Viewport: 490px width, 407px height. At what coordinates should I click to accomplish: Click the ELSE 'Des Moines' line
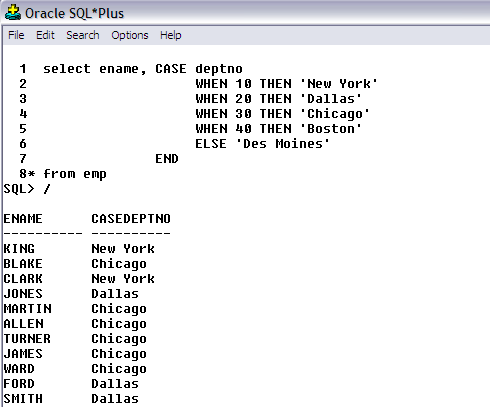pos(262,144)
